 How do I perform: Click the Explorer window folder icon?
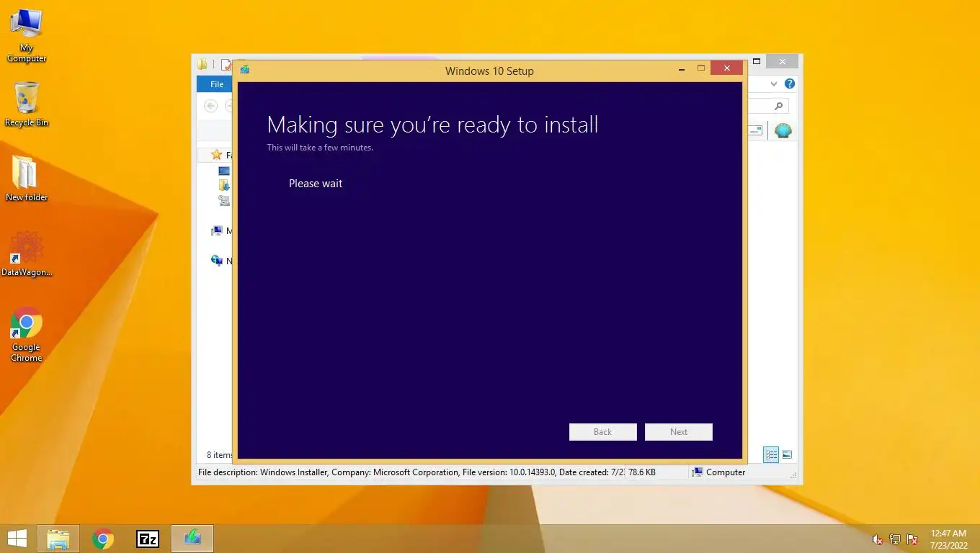(202, 64)
